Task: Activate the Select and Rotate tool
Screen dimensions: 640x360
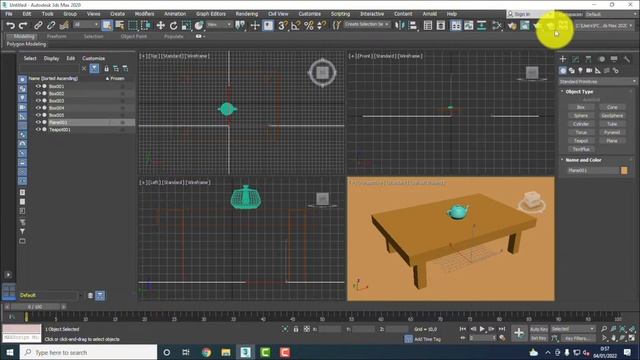Action: click(x=173, y=25)
